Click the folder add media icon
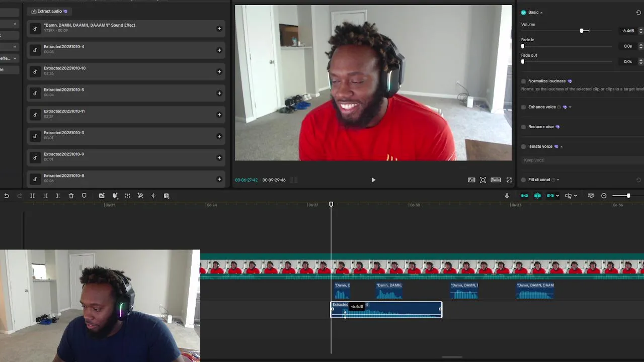The width and height of the screenshot is (644, 362). 102,196
